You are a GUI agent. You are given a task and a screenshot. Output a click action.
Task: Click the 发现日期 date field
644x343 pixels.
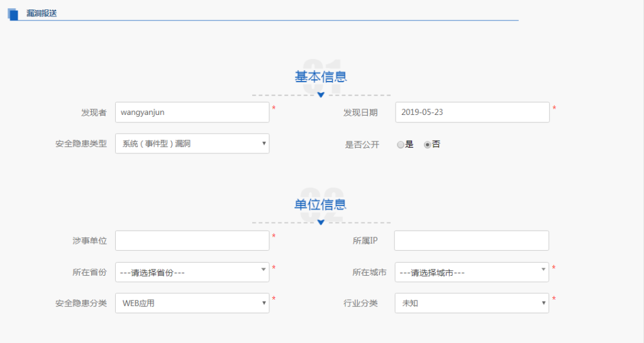[472, 112]
